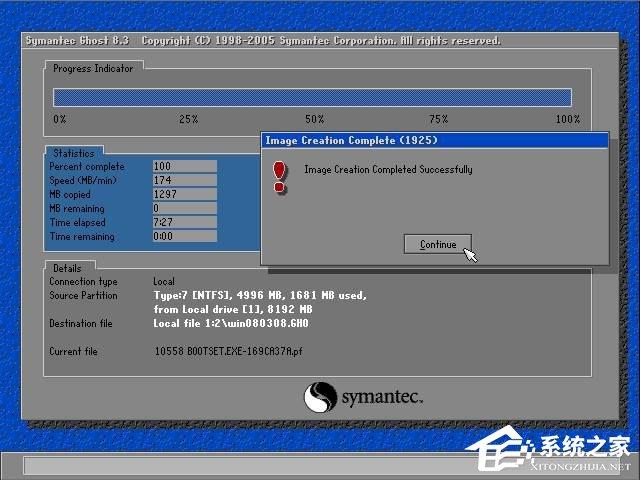Click the Image Creation Complete title bar
The width and height of the screenshot is (640, 480).
435,140
